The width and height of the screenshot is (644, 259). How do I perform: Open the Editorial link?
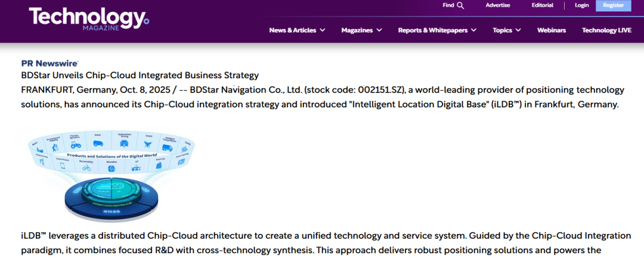click(x=542, y=5)
